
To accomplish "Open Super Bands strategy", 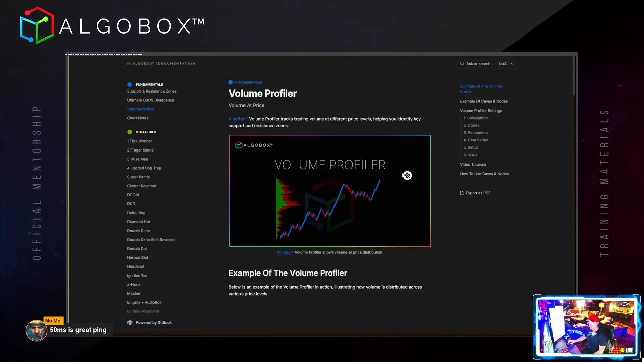I will tap(138, 177).
